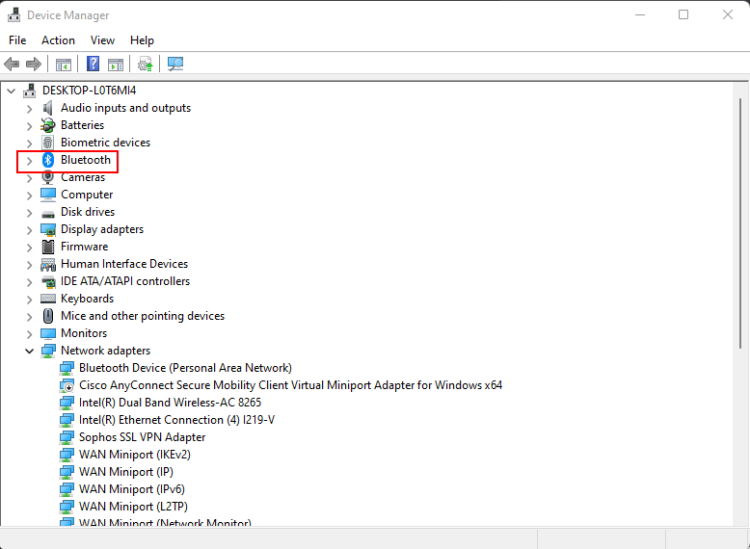Click the Mice and other pointing devices icon
The width and height of the screenshot is (750, 549).
pyautogui.click(x=48, y=316)
